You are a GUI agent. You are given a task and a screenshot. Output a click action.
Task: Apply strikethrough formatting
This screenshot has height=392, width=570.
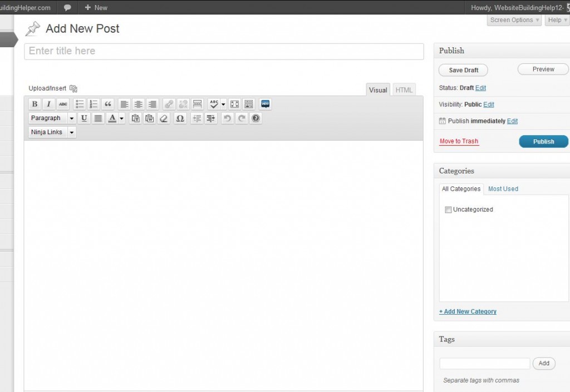[x=63, y=104]
